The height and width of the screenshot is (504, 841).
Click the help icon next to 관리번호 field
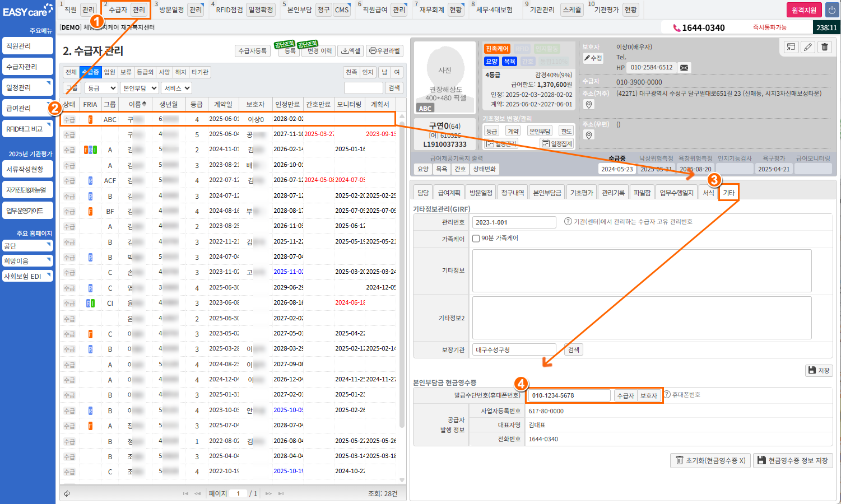(x=568, y=222)
